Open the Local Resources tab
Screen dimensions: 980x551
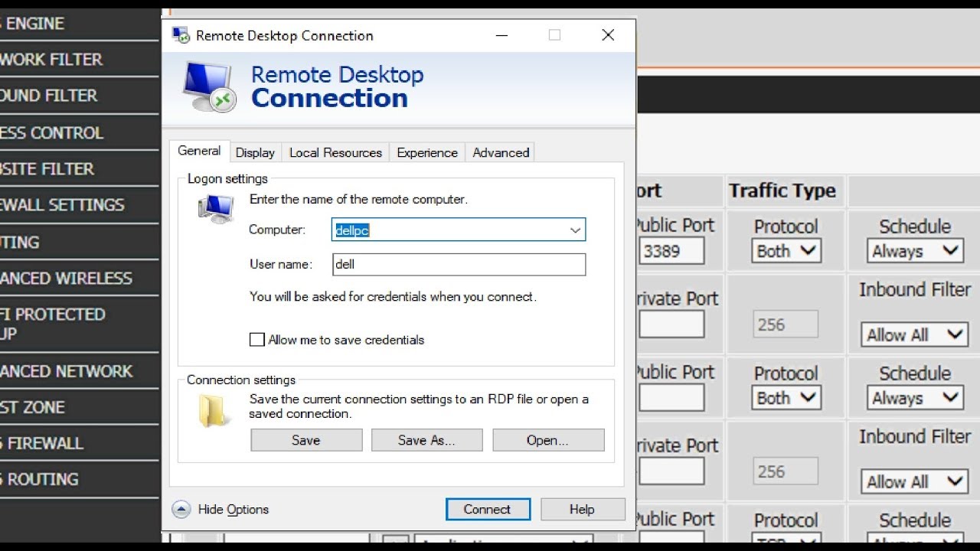pos(335,152)
